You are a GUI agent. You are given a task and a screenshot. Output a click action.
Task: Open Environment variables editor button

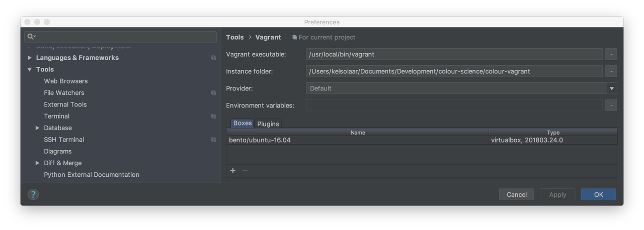point(611,105)
